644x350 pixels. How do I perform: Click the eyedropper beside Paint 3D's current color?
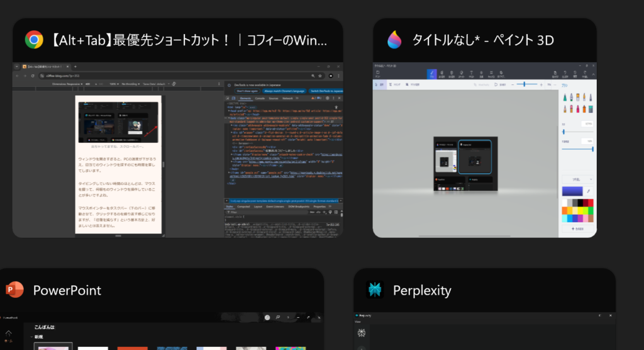pos(589,191)
